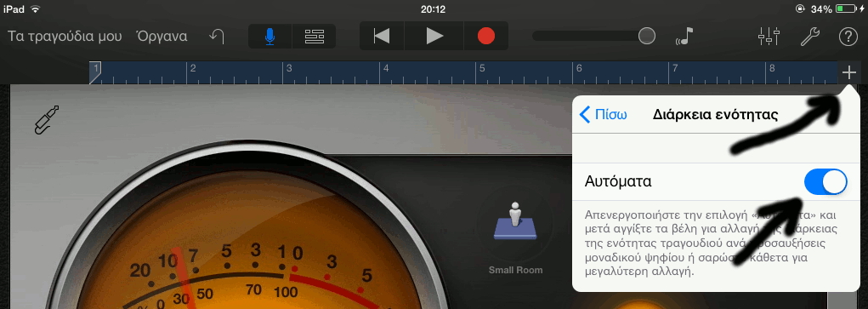Open the wrench song settings
The width and height of the screenshot is (868, 309).
coord(810,37)
